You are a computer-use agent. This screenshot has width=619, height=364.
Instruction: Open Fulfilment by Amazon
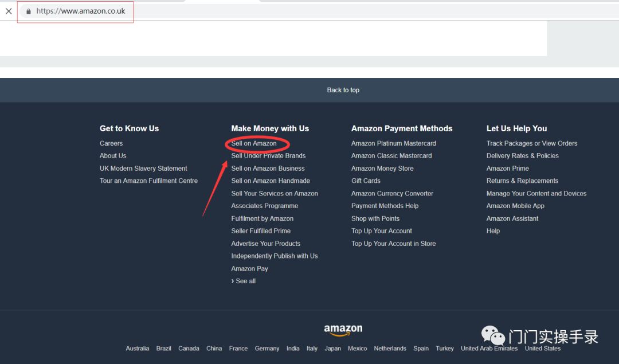point(262,218)
